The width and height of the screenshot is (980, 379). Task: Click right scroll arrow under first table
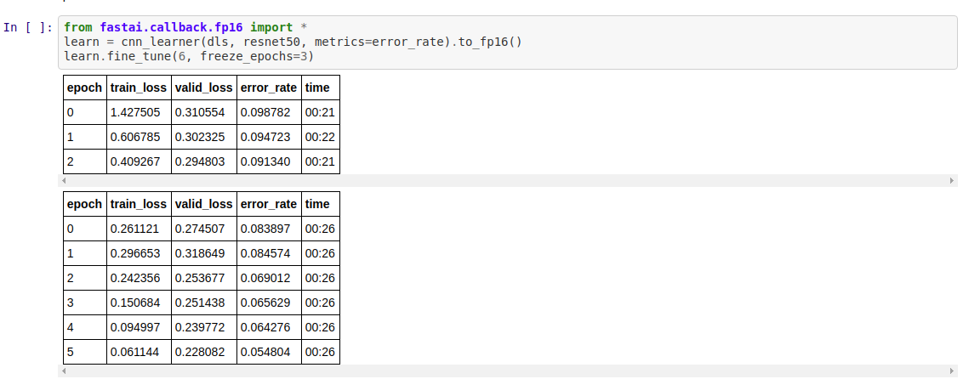[952, 181]
